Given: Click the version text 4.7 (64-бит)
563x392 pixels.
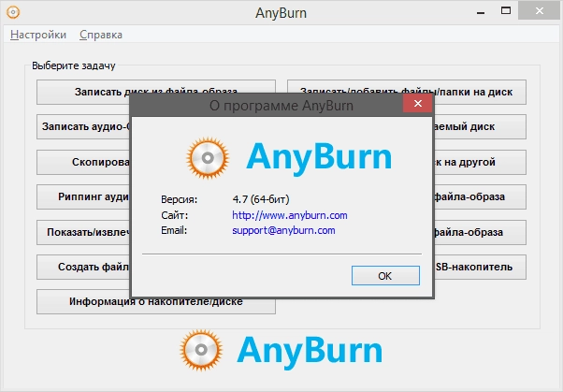Looking at the screenshot, I should pyautogui.click(x=261, y=199).
